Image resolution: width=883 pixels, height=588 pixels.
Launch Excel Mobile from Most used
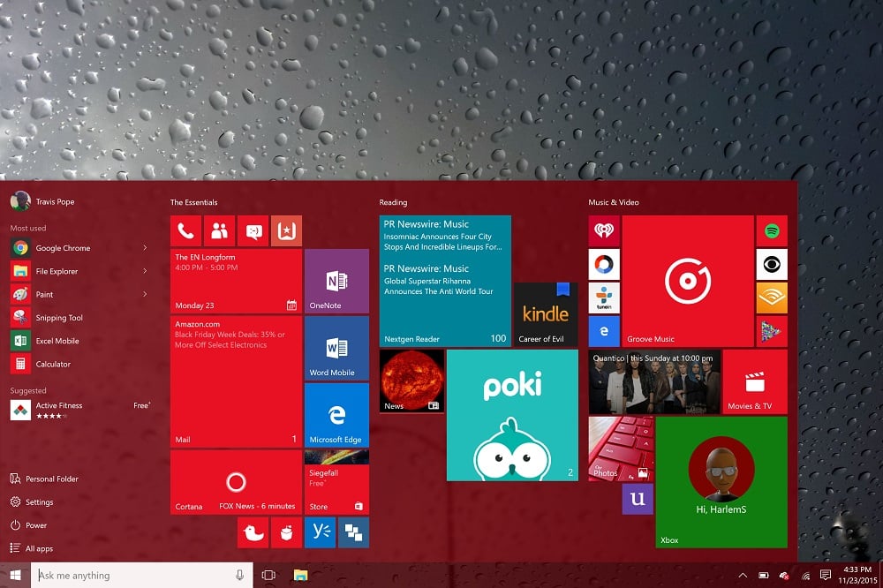click(x=80, y=341)
